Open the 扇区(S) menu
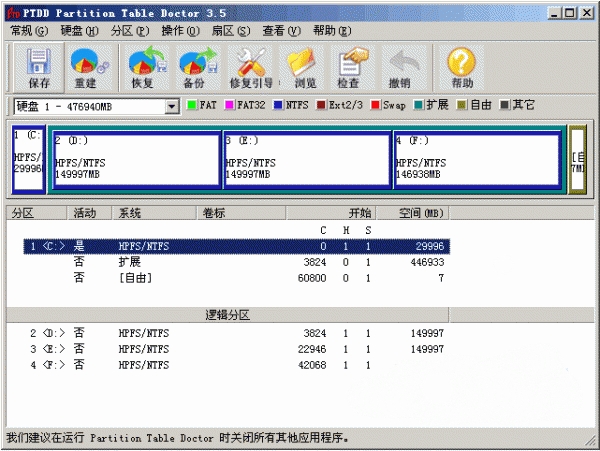 click(231, 31)
